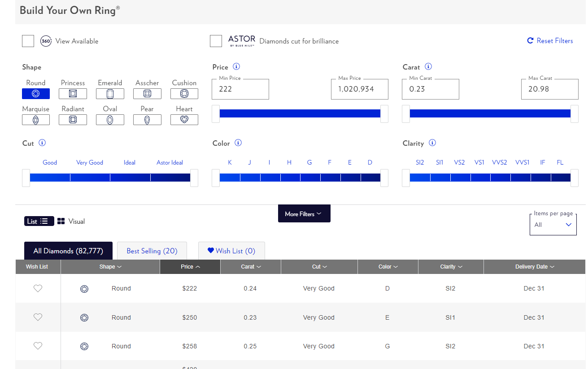Select the Oval diamond shape
The height and width of the screenshot is (369, 588).
coord(110,120)
